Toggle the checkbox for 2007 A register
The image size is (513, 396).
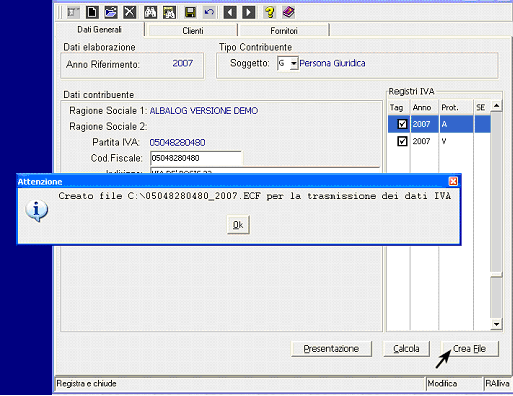[x=402, y=124]
